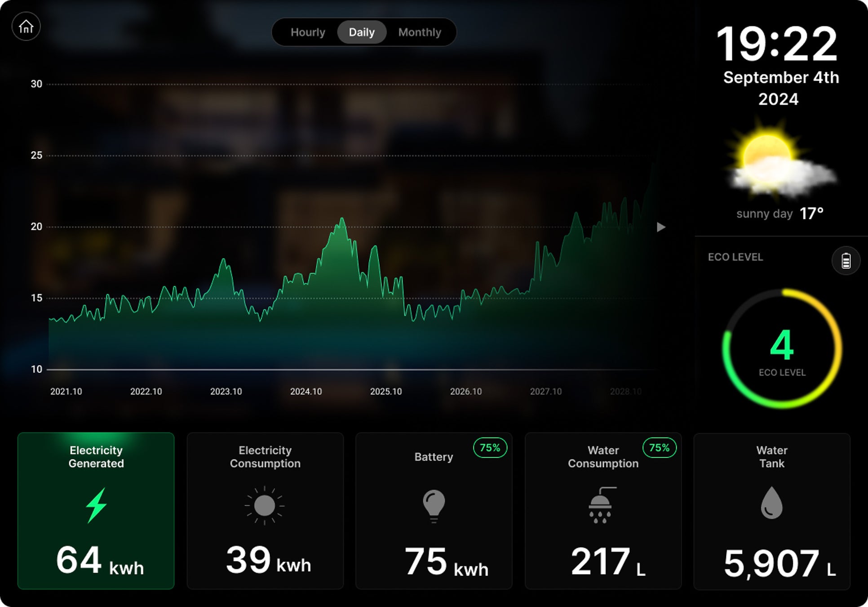
Task: Open the Electricity Generated card
Action: 96,511
